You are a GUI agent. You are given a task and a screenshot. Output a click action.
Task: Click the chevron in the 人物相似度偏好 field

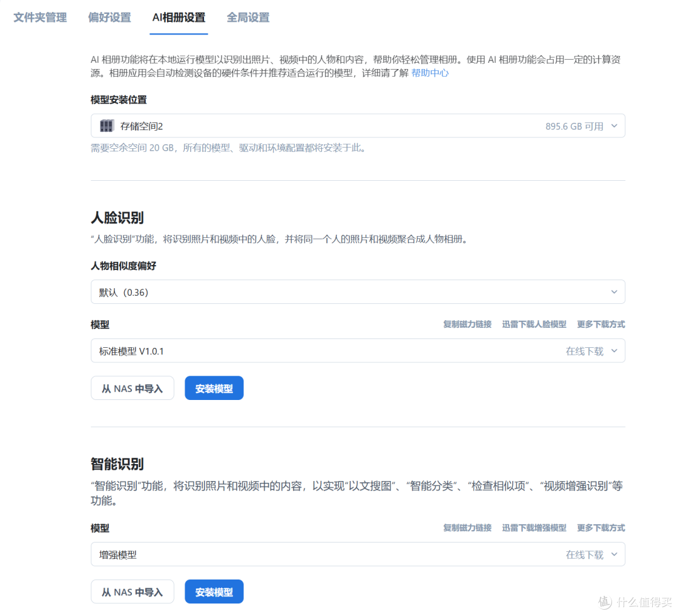(615, 292)
